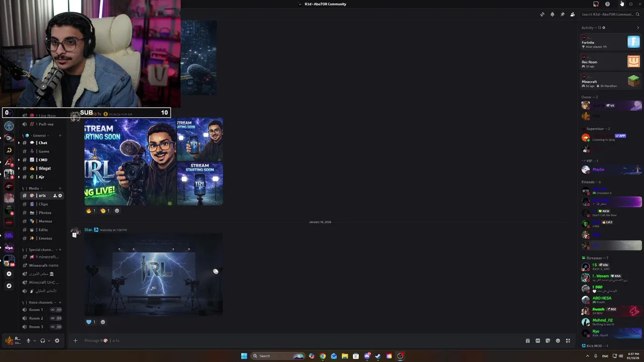The width and height of the screenshot is (644, 362).
Task: Open the GIF picker icon
Action: click(x=537, y=340)
